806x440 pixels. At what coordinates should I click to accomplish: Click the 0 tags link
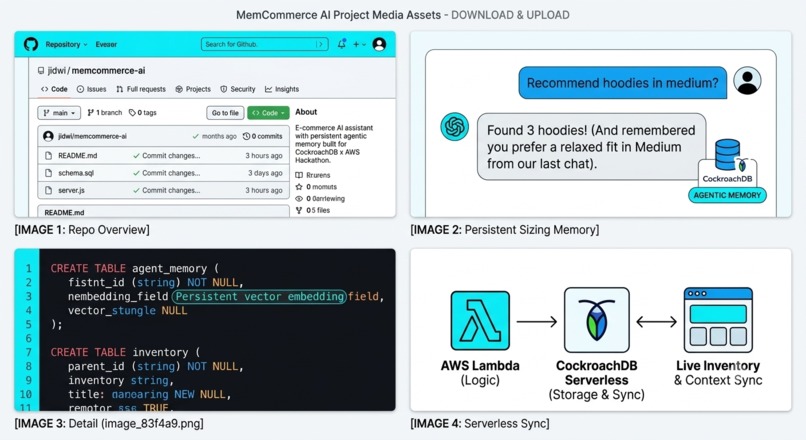click(x=142, y=113)
